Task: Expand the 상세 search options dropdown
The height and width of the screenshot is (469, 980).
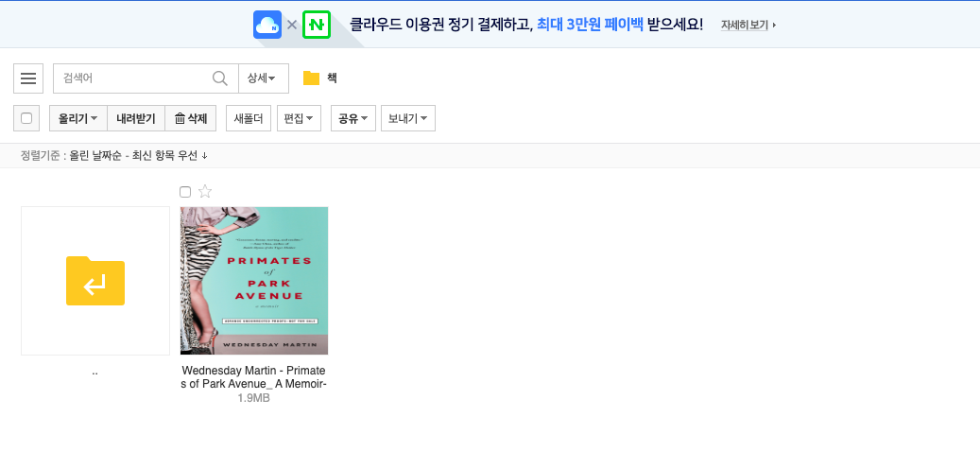Action: tap(263, 78)
